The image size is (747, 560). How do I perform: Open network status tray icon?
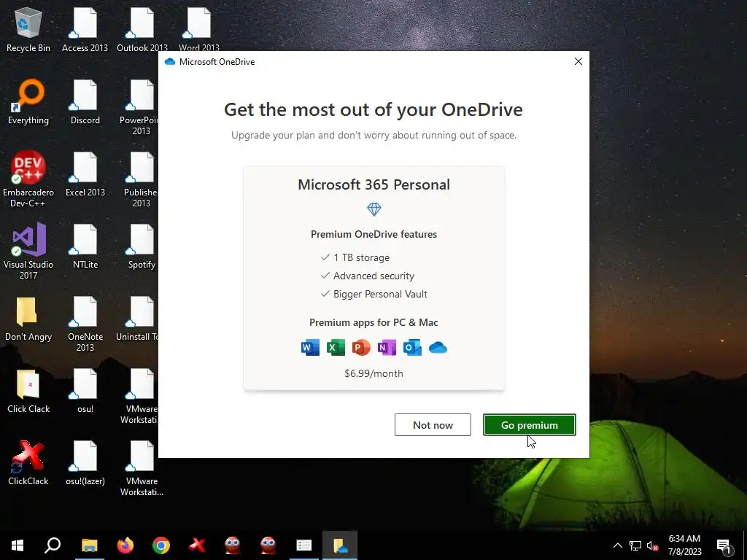coord(635,545)
